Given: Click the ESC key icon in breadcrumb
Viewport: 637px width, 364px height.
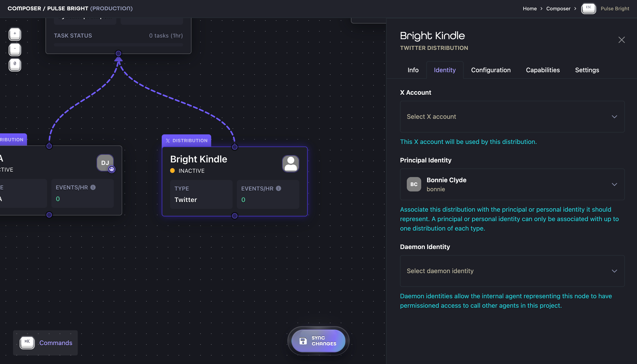Looking at the screenshot, I should point(588,9).
